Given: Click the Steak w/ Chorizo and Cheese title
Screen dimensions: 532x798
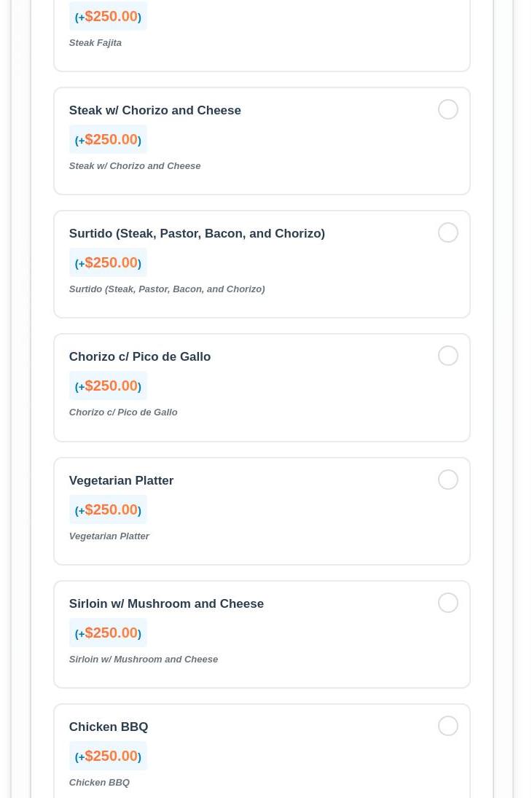Looking at the screenshot, I should point(154,111).
